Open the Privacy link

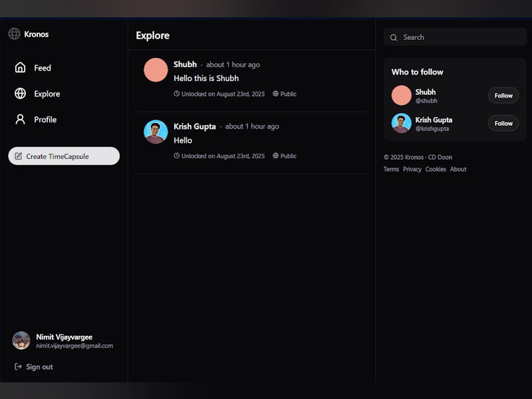(x=412, y=169)
